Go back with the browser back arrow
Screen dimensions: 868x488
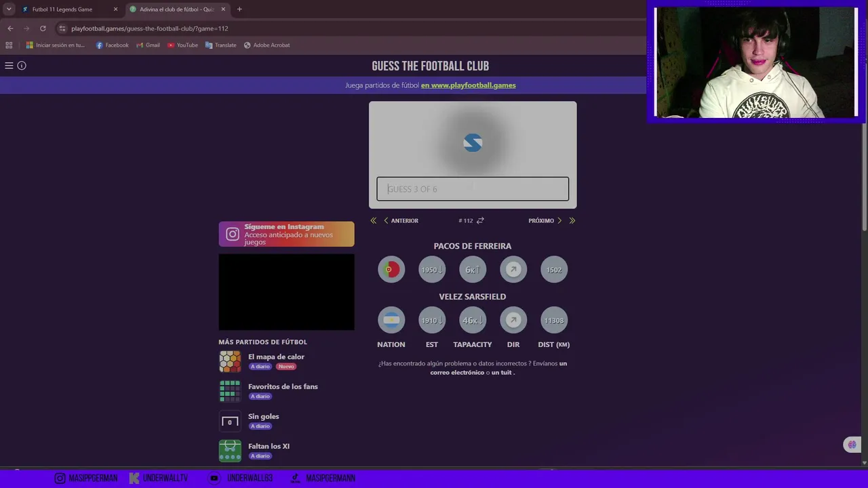click(x=10, y=28)
